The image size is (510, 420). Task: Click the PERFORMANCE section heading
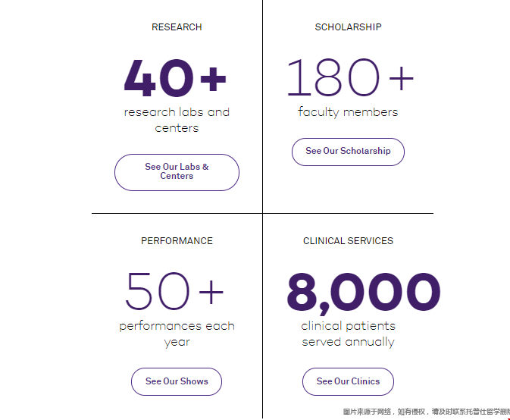(x=177, y=241)
